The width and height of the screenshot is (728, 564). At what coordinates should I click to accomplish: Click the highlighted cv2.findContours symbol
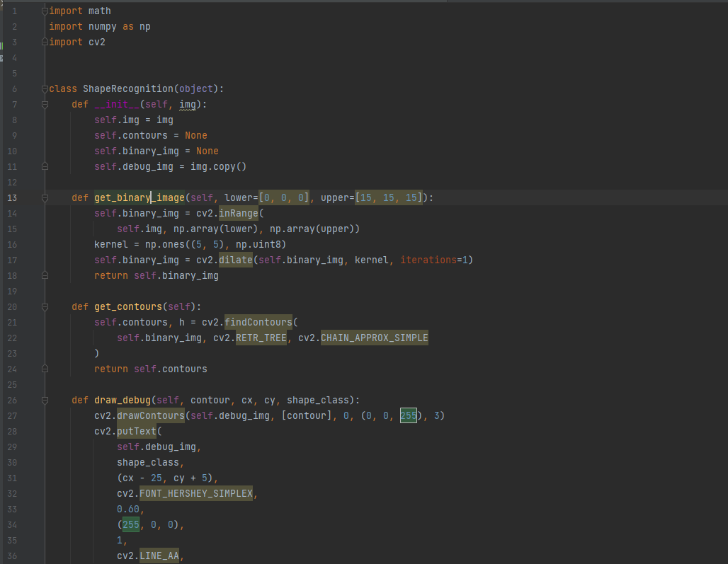pos(258,322)
